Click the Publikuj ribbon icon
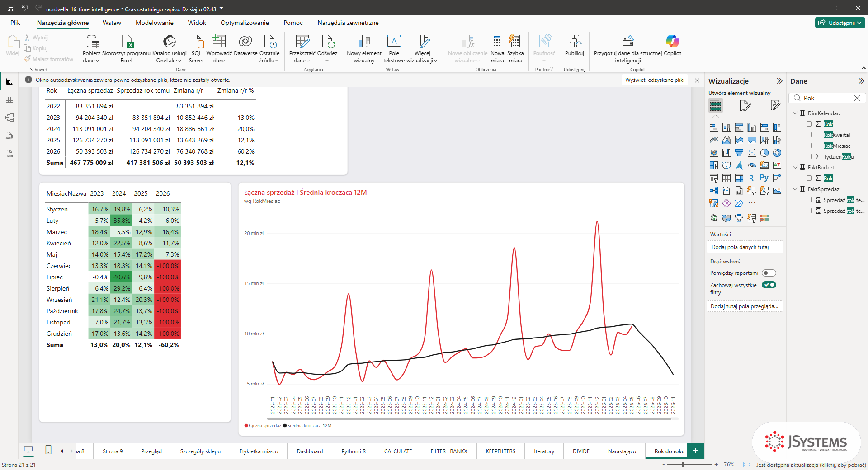The width and height of the screenshot is (868, 470). 575,45
